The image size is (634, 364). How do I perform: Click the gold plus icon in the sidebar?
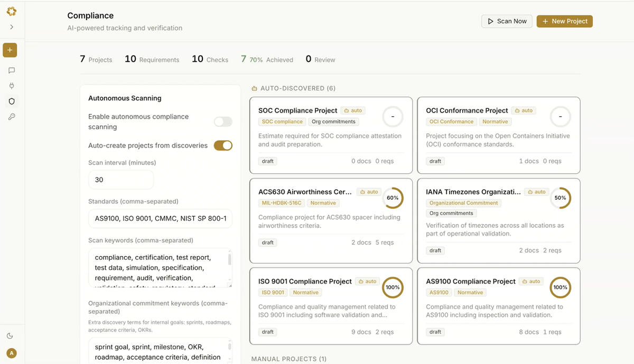tap(10, 50)
